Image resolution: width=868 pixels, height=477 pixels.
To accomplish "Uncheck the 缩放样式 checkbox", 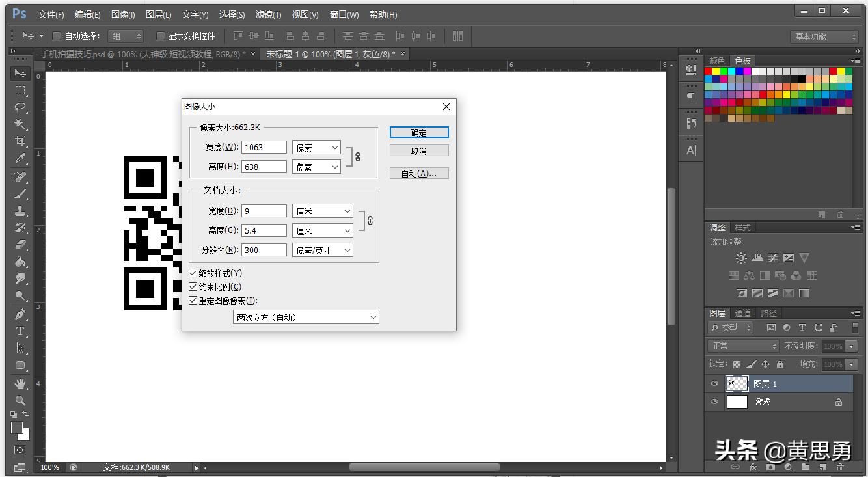I will 193,273.
